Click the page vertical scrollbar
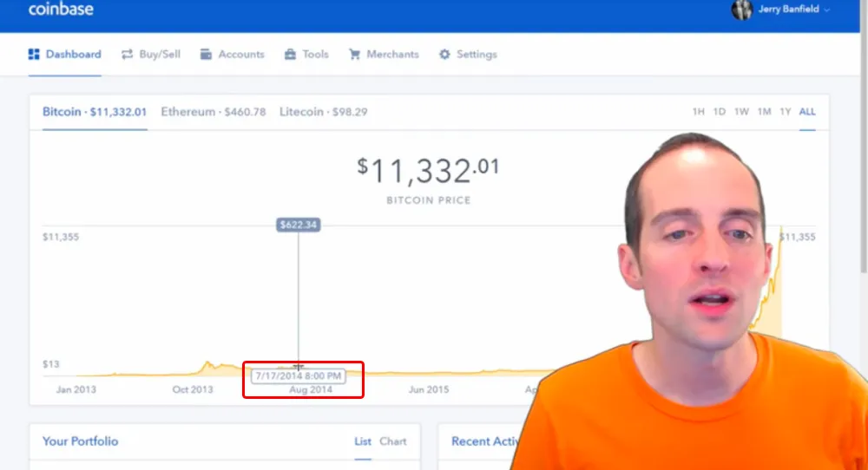This screenshot has width=868, height=470. (x=864, y=138)
